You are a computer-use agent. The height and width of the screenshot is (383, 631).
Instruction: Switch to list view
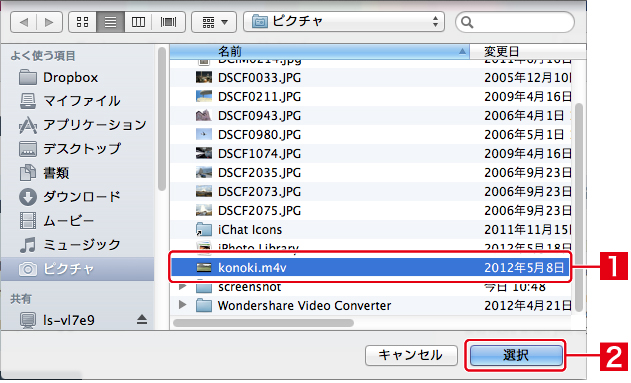110,22
